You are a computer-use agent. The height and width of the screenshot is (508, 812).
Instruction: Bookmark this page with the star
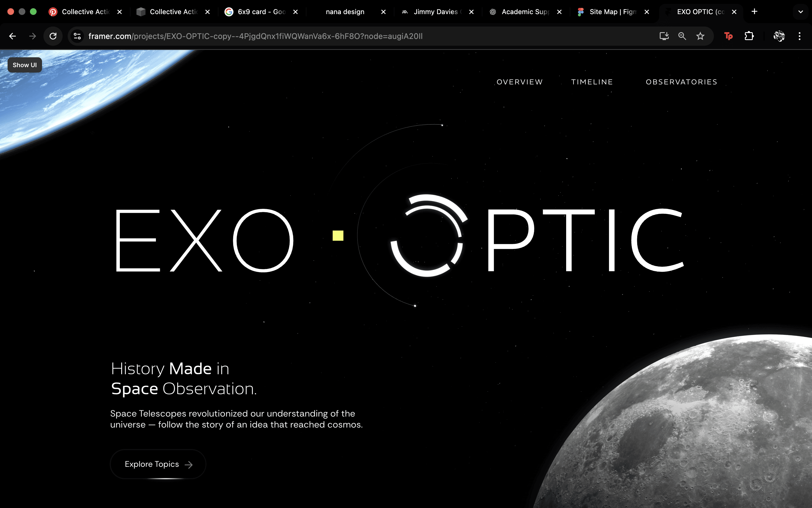(x=700, y=36)
